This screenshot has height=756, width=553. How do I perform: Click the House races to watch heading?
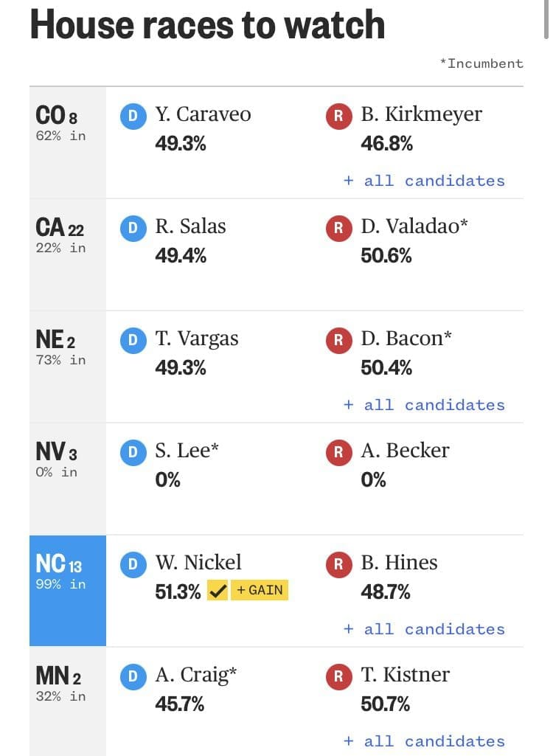click(207, 24)
